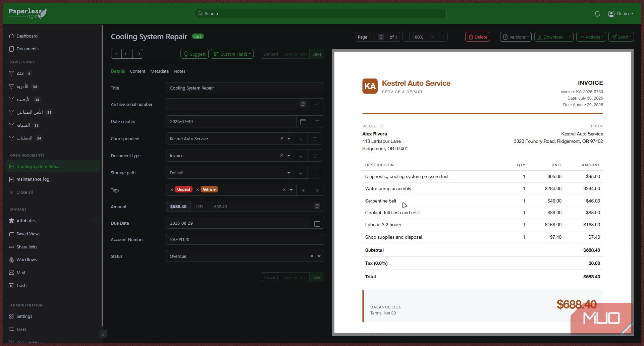The height and width of the screenshot is (346, 644).
Task: Filter documents by this document type
Action: (315, 156)
